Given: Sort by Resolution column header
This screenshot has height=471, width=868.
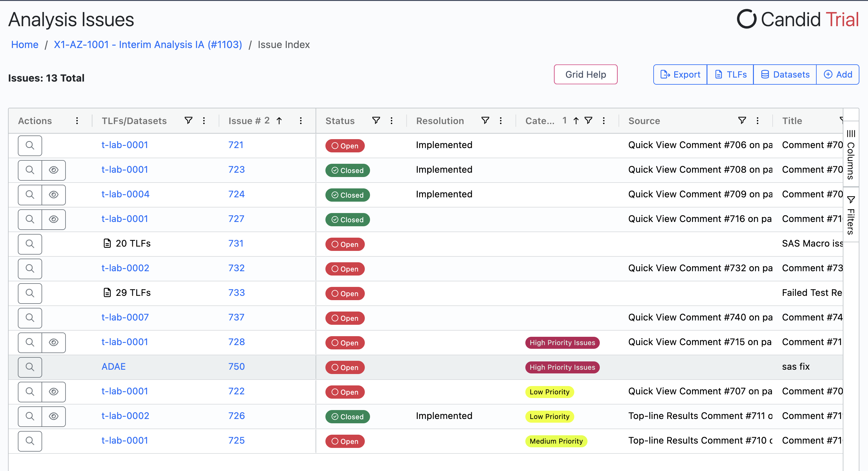Looking at the screenshot, I should [x=440, y=121].
